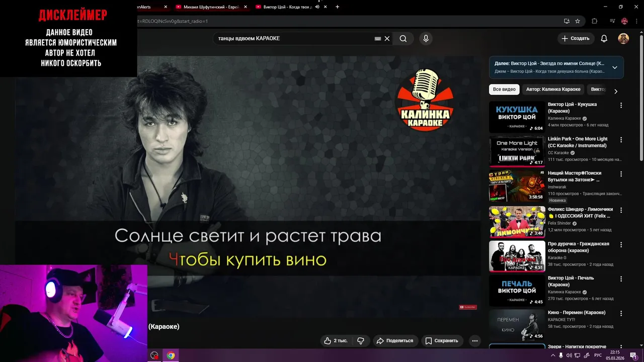Open the Karaoke G channel name

click(x=557, y=257)
